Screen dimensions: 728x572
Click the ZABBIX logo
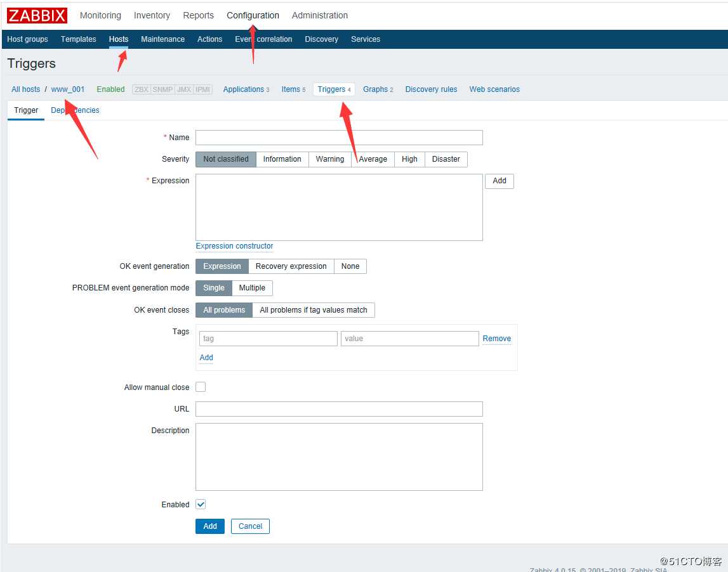37,15
